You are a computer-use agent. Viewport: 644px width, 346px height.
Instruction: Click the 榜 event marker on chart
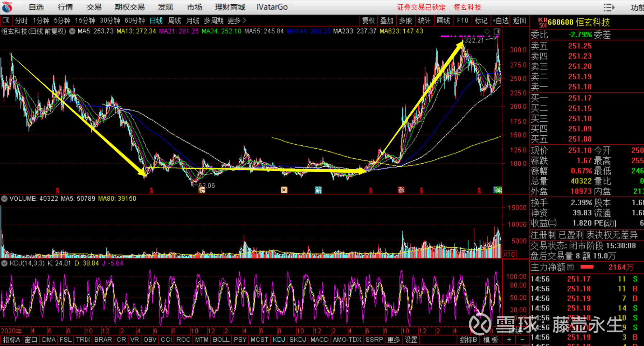(x=202, y=190)
